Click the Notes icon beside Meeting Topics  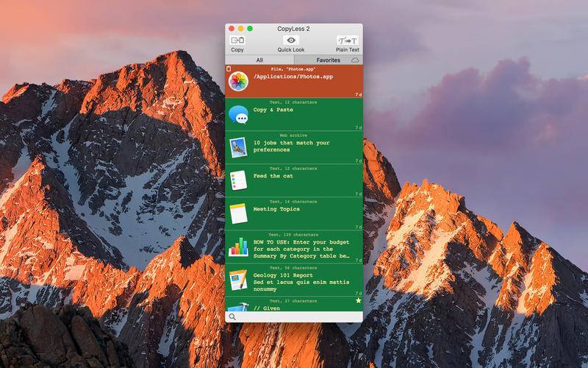pyautogui.click(x=238, y=213)
